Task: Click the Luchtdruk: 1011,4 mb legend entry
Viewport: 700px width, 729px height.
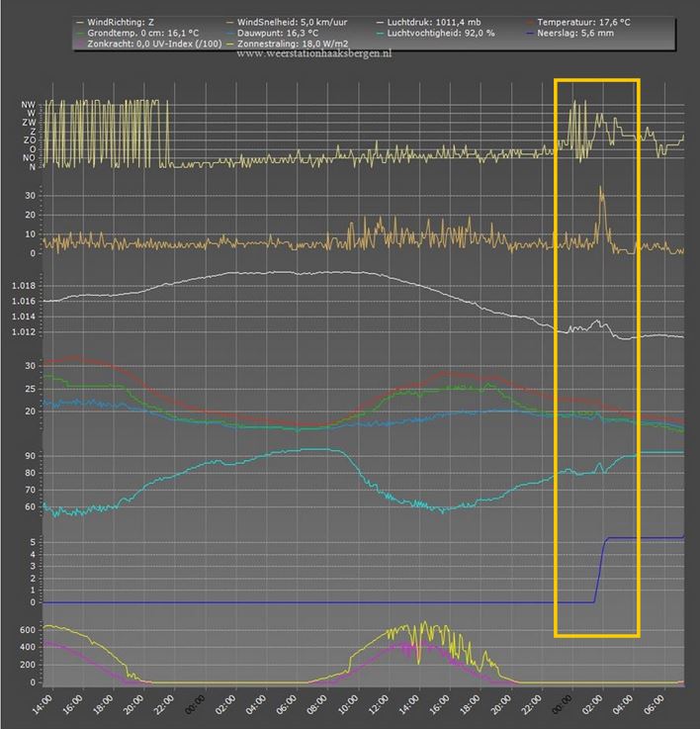Action: click(429, 22)
